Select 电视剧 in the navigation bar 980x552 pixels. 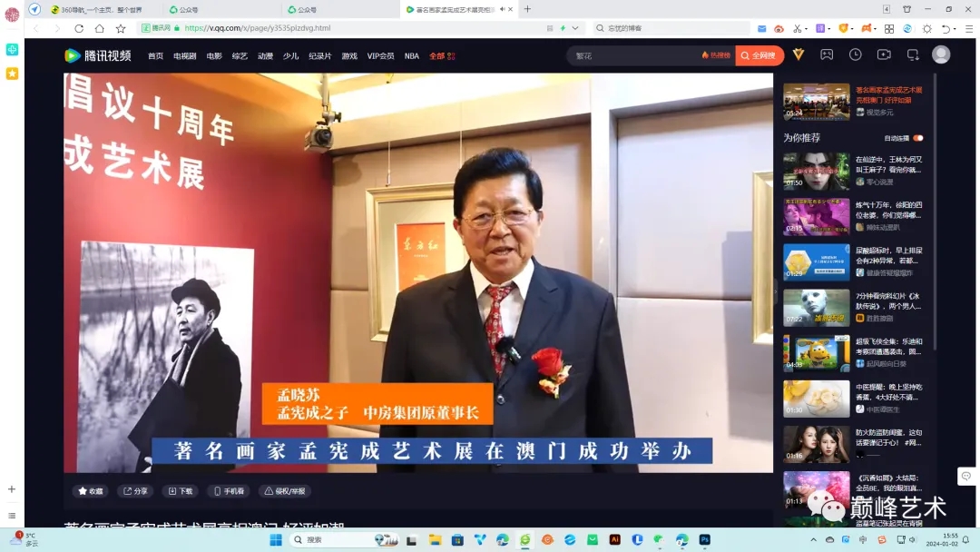click(185, 56)
